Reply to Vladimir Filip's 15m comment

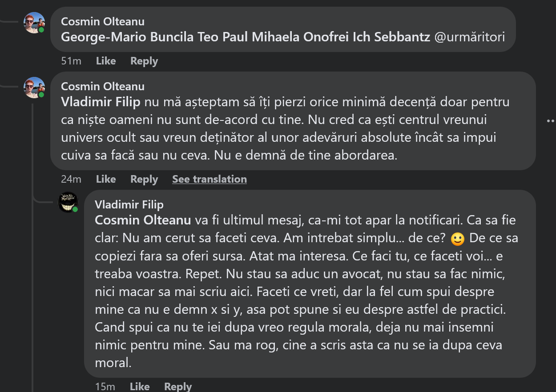(178, 387)
